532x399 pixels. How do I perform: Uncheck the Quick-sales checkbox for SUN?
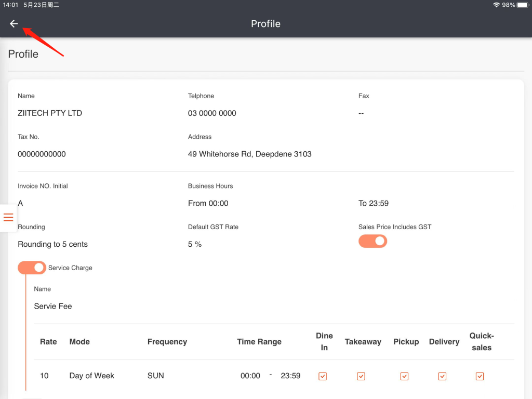pyautogui.click(x=480, y=376)
